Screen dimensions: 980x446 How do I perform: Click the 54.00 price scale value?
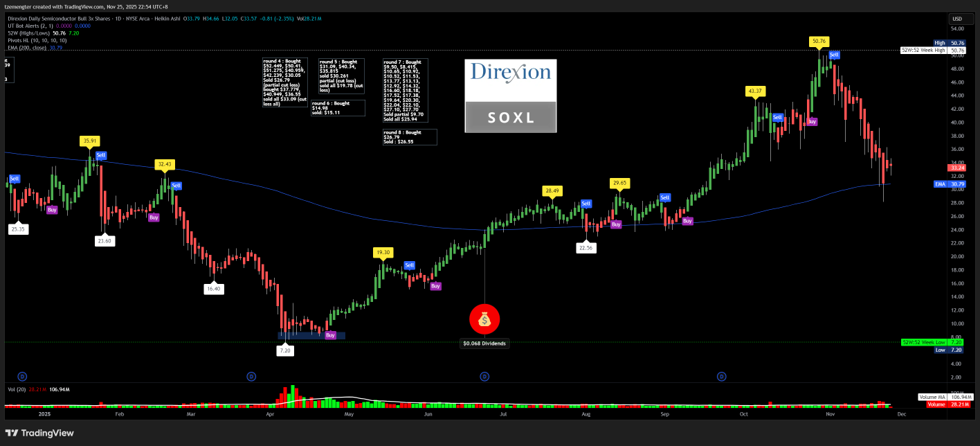[958, 29]
